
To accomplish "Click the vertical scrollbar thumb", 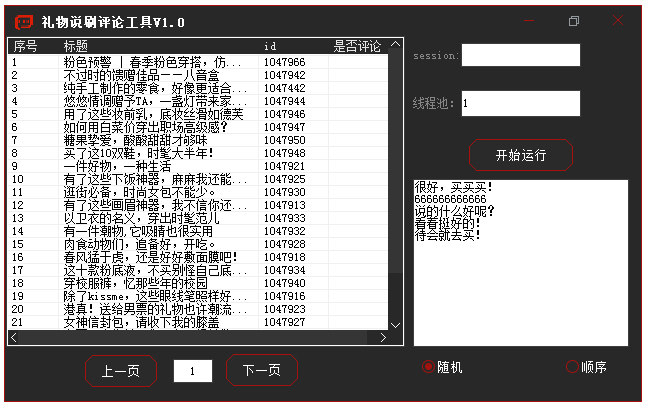I will pyautogui.click(x=395, y=161).
